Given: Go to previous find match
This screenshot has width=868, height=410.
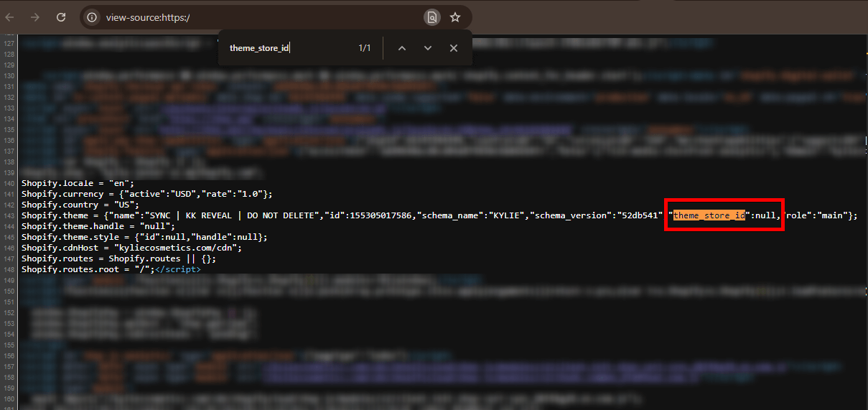Looking at the screenshot, I should tap(402, 48).
